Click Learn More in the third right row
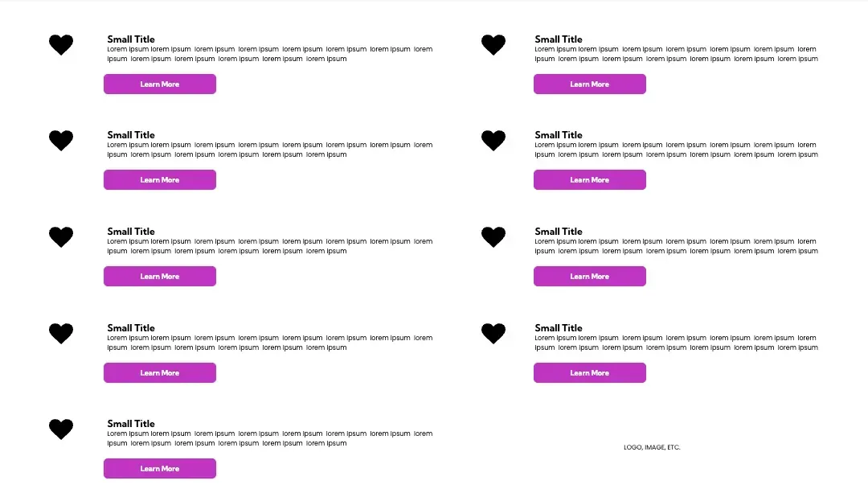 coord(590,277)
